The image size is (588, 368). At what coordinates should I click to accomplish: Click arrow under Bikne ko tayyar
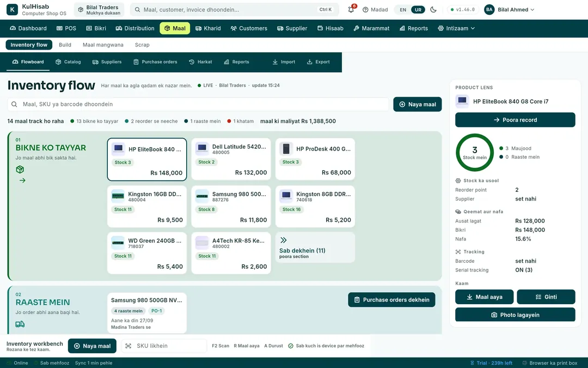22,180
